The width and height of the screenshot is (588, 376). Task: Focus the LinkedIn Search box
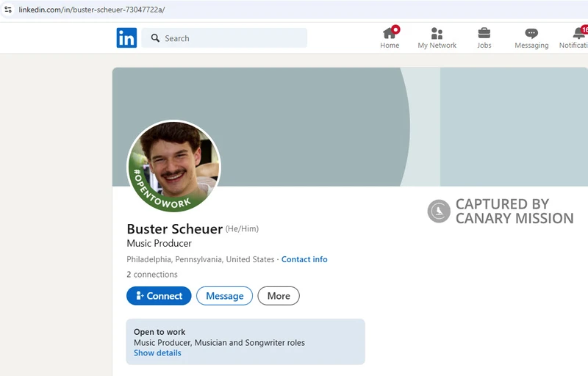pyautogui.click(x=224, y=38)
